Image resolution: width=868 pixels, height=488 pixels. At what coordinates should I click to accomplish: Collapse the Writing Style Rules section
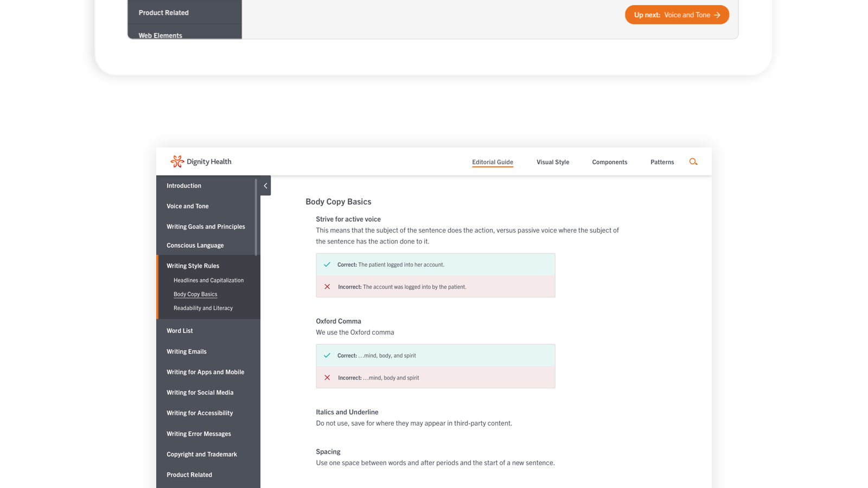[193, 266]
